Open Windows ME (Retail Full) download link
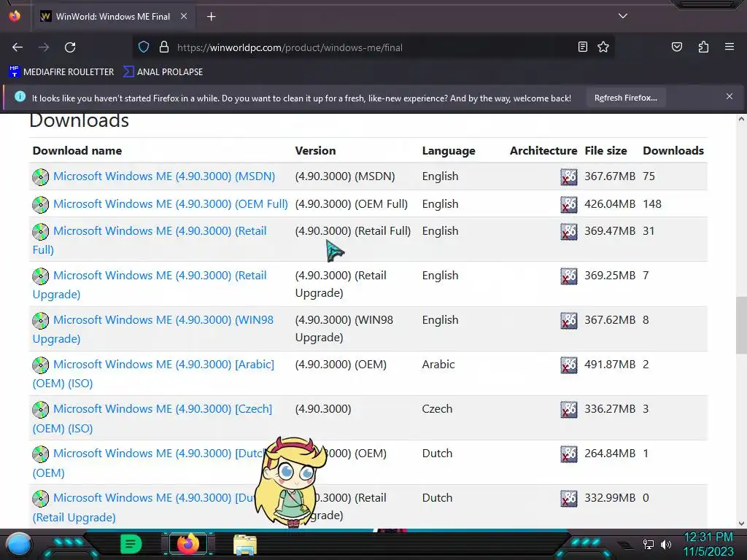Screen dimensions: 747x560 150,240
